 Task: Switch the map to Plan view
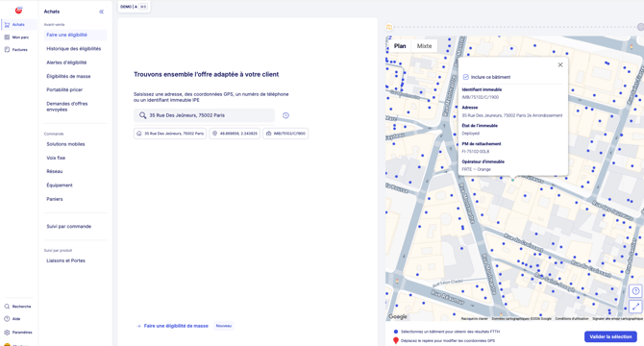(400, 46)
